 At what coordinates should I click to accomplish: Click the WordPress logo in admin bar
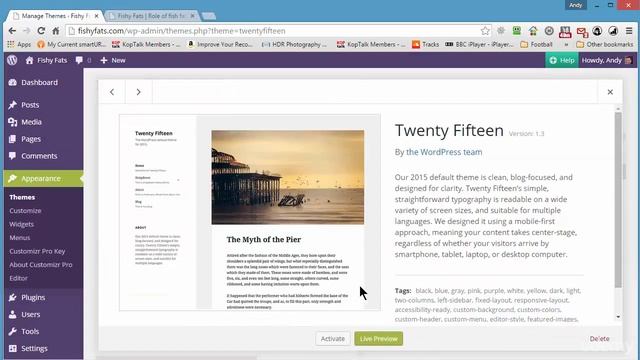(12, 60)
